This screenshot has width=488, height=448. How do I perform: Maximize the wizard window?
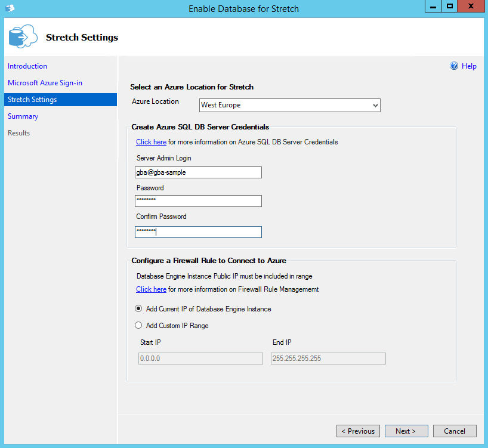pyautogui.click(x=450, y=7)
